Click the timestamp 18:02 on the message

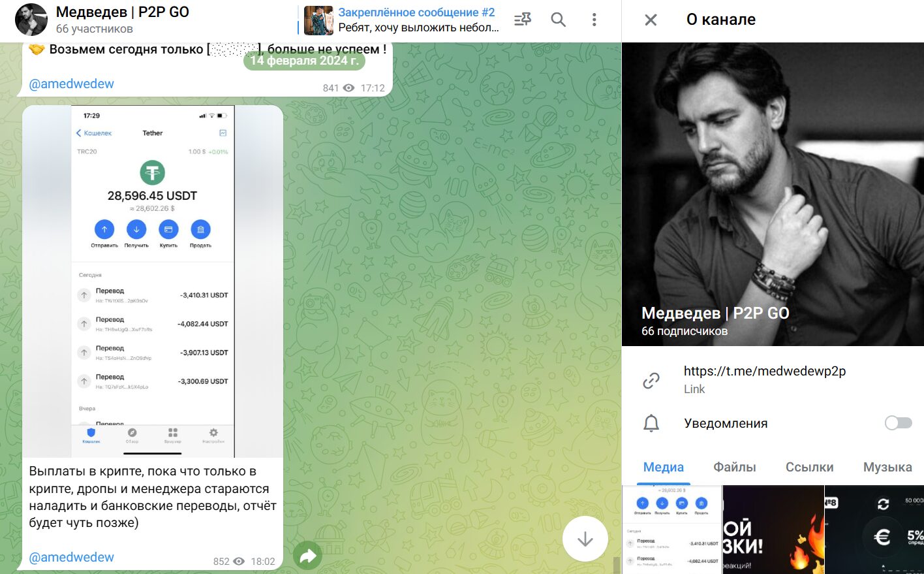(263, 562)
